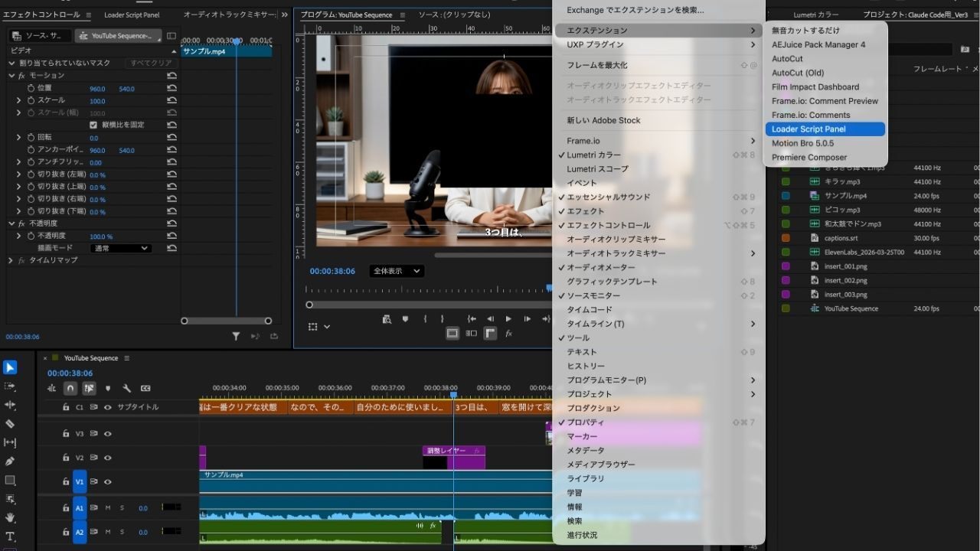Choose Motion Bro 5.0.5 from extensions
The image size is (980, 551).
(x=825, y=143)
